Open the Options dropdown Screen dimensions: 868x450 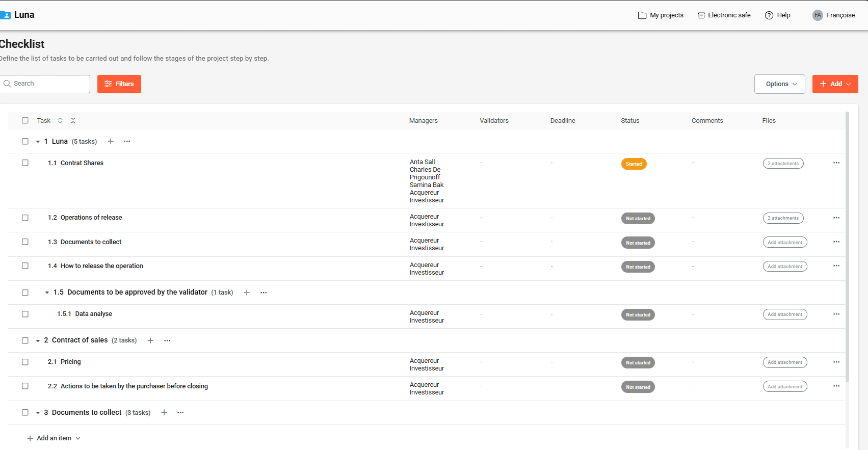[x=779, y=84]
